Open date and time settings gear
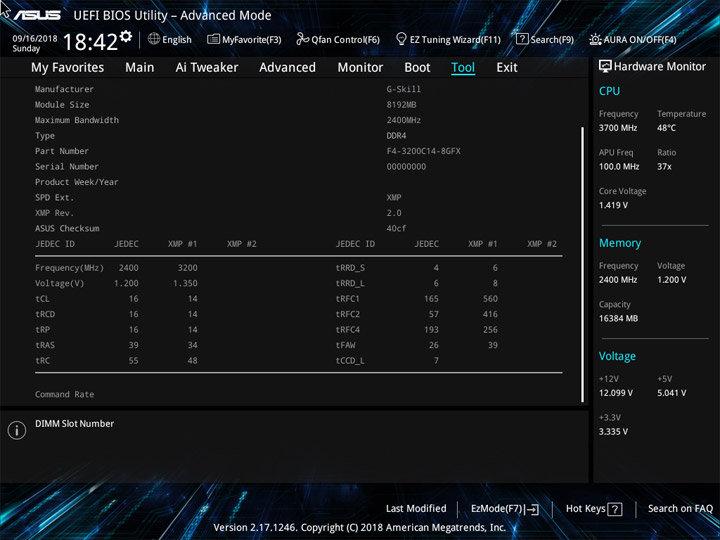 126,36
